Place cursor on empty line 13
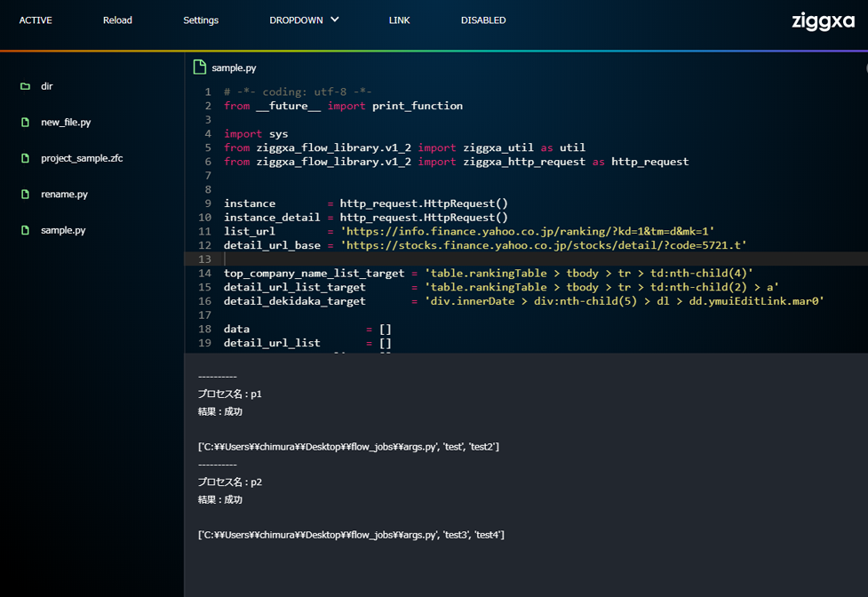The width and height of the screenshot is (868, 597). pos(526,259)
